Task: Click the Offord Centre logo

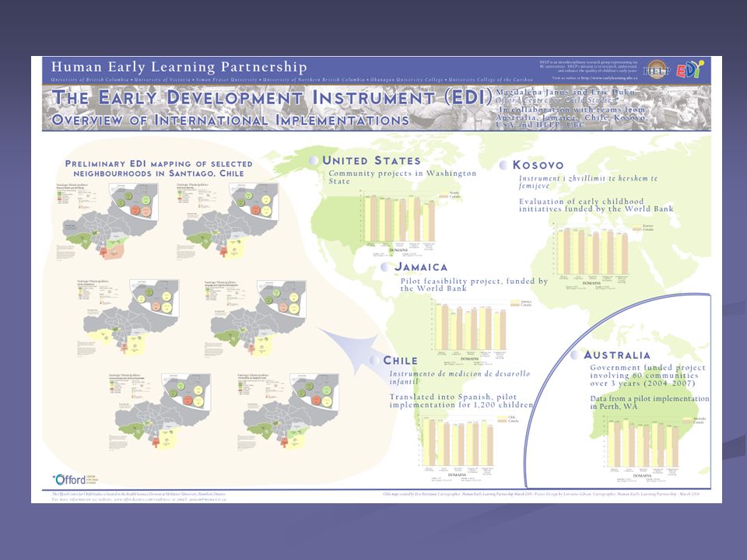Action: pos(75,479)
